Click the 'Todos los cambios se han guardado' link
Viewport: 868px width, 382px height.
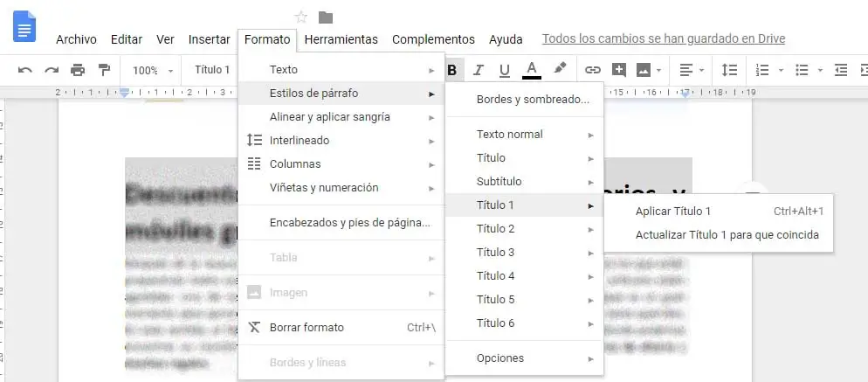click(663, 39)
